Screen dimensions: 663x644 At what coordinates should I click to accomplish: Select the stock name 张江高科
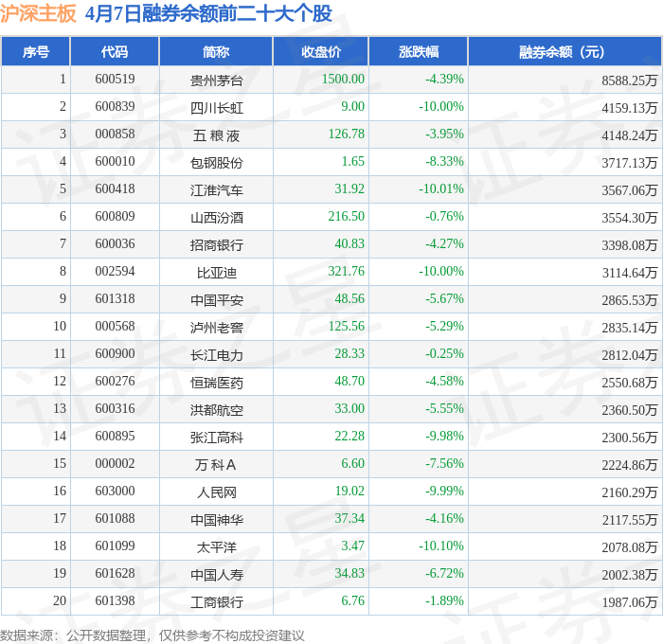pyautogui.click(x=217, y=438)
